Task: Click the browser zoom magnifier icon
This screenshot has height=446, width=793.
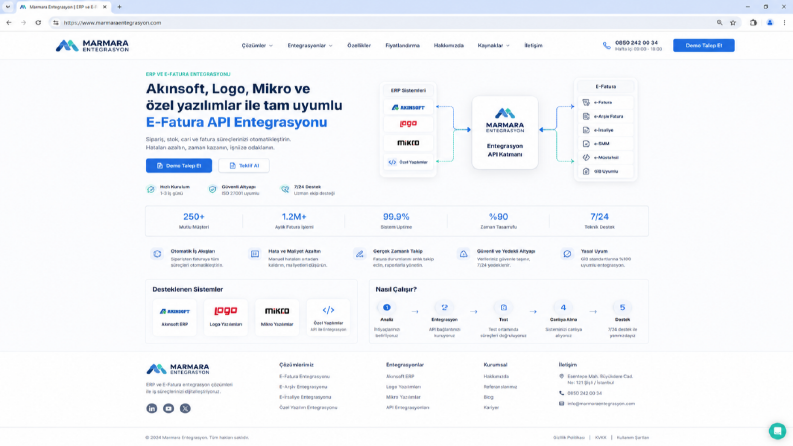Action: tap(719, 23)
